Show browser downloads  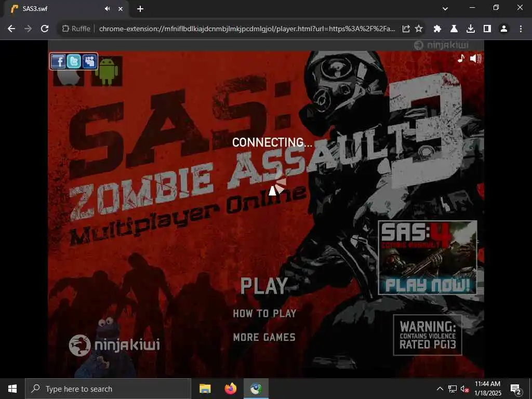coord(471,29)
